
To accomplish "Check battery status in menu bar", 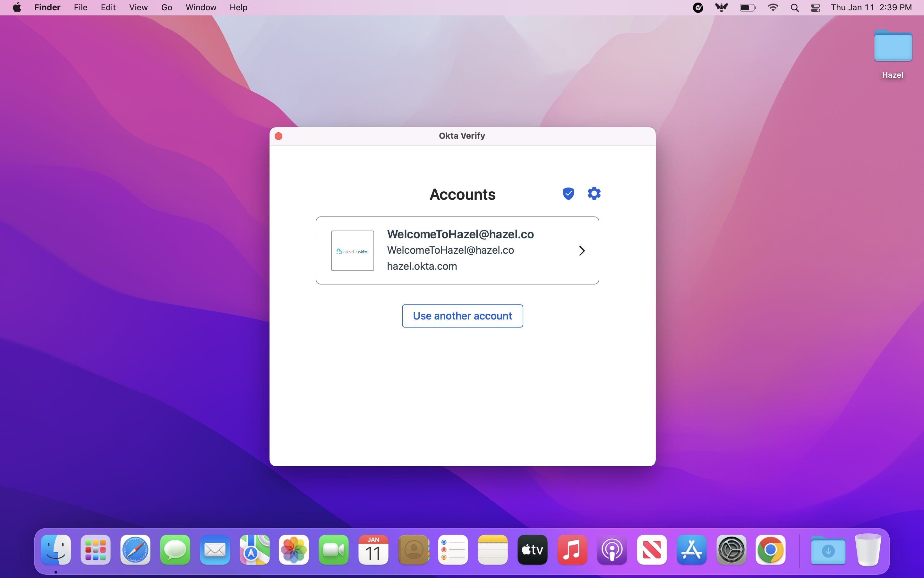I will pyautogui.click(x=748, y=8).
